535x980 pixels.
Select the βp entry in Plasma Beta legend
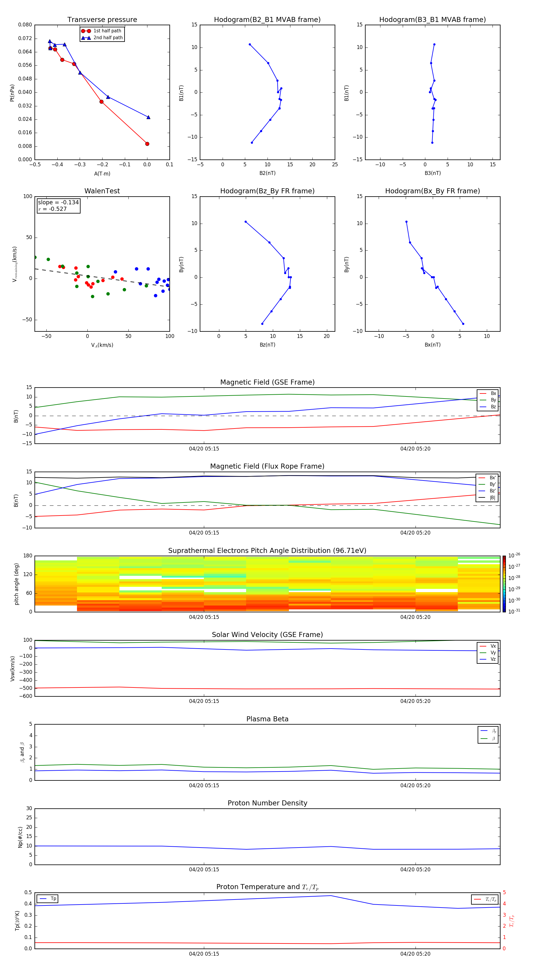[x=488, y=731]
